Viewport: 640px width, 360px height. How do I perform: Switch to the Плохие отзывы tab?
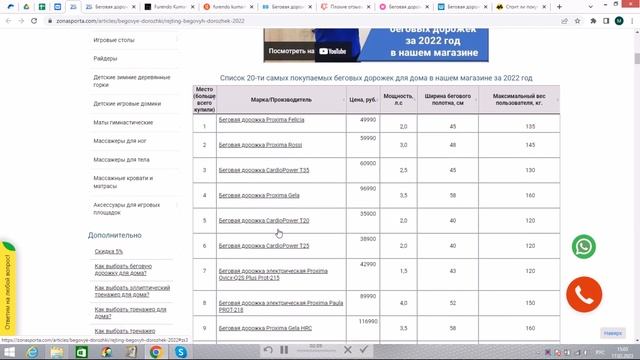(346, 7)
